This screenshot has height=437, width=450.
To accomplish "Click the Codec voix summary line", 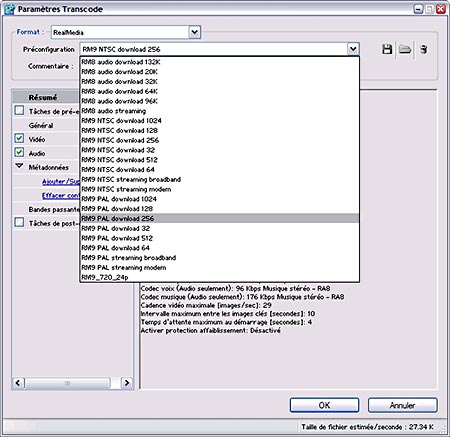I will [235, 289].
